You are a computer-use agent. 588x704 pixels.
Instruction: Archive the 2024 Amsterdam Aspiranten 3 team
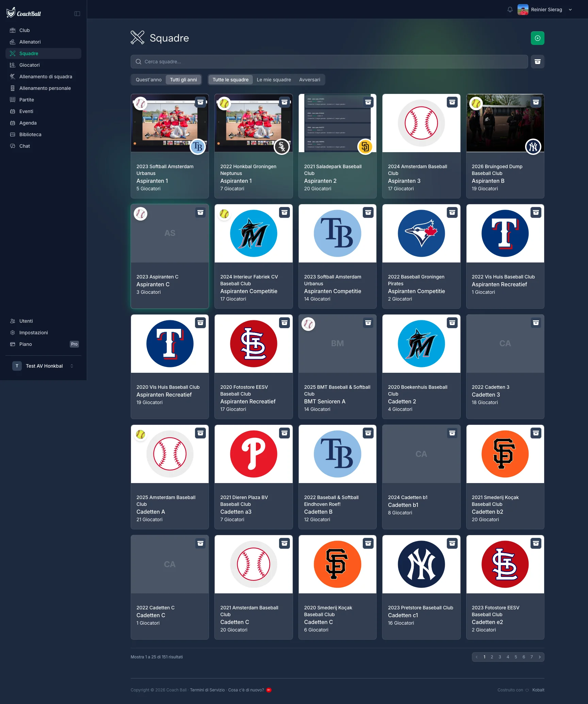pos(452,102)
